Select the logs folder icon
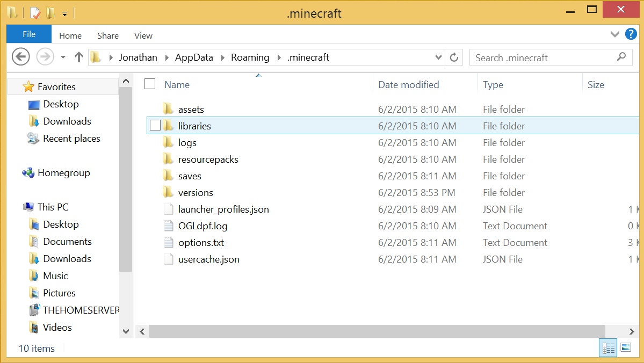This screenshot has width=644, height=363. [x=168, y=142]
